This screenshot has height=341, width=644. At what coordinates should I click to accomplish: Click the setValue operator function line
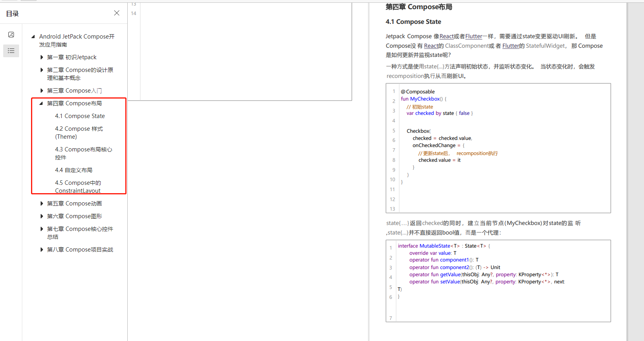tap(487, 282)
